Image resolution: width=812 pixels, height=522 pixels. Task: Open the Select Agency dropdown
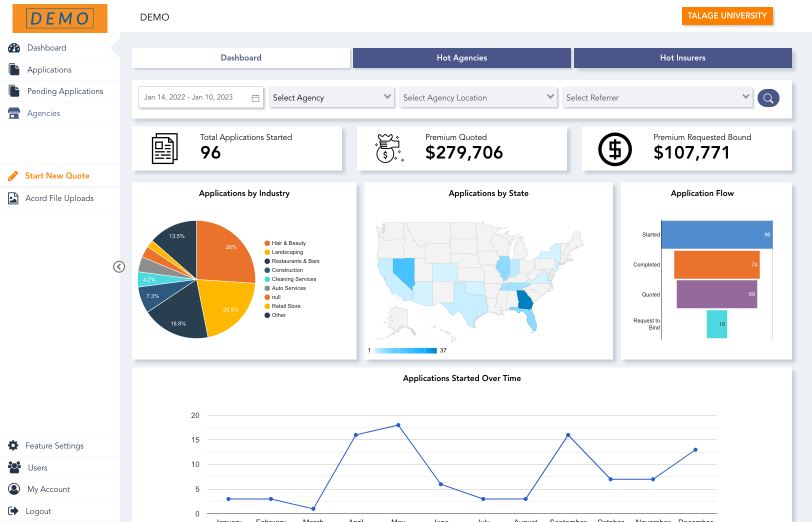(331, 97)
